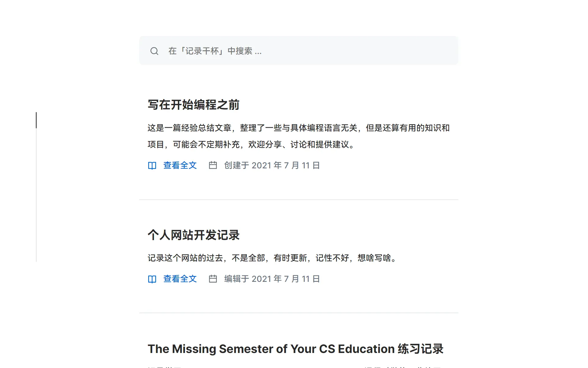Screen dimensions: 588x368
Task: Click the first article summary text
Action: coord(299,136)
